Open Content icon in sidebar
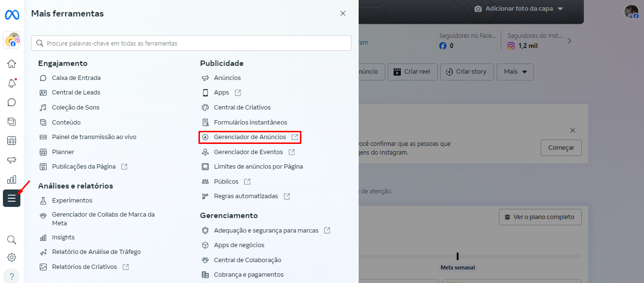This screenshot has height=283, width=644. tap(12, 122)
